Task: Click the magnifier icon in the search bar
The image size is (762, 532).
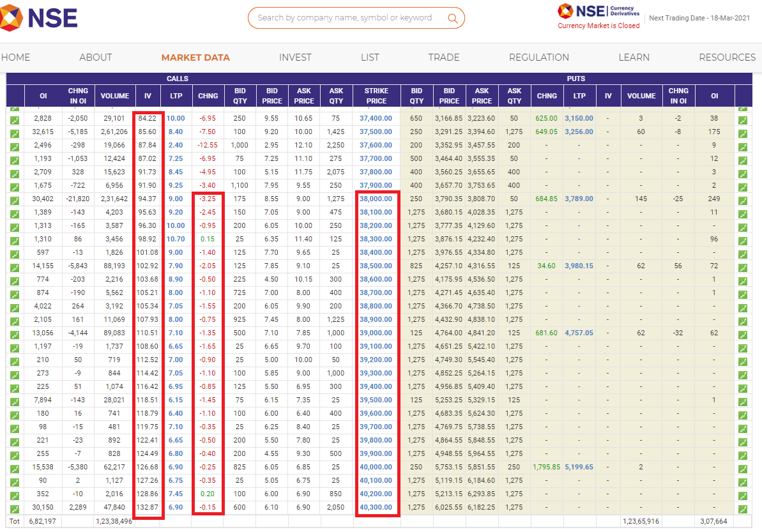Action: coord(452,19)
